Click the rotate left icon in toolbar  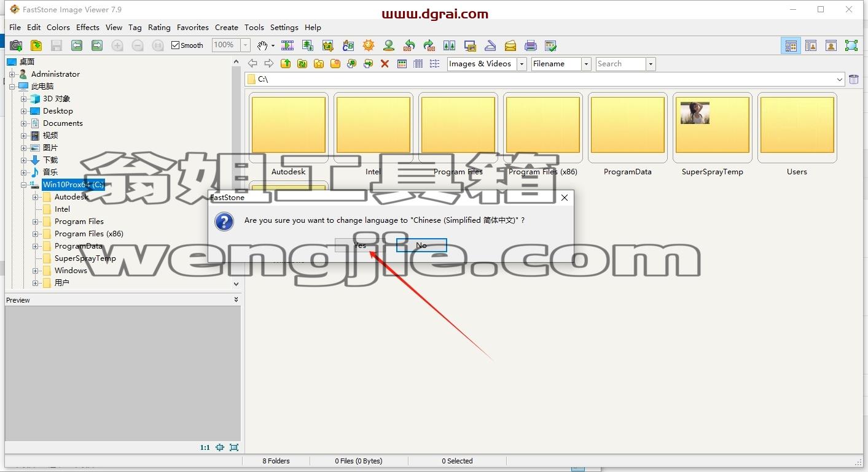(409, 45)
